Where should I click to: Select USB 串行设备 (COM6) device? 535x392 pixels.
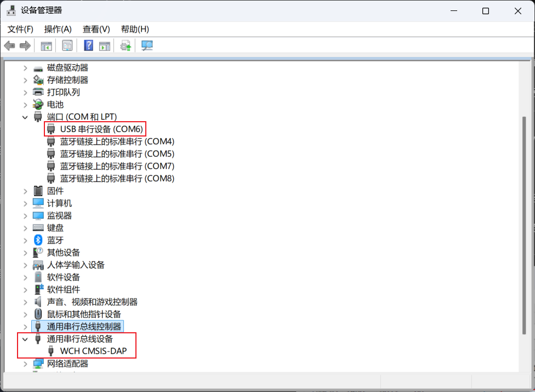101,129
